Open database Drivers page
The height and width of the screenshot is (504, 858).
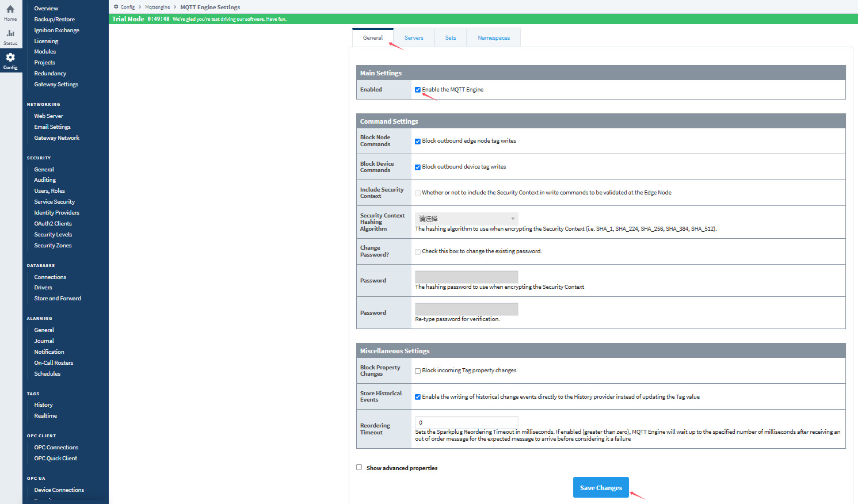click(x=43, y=288)
